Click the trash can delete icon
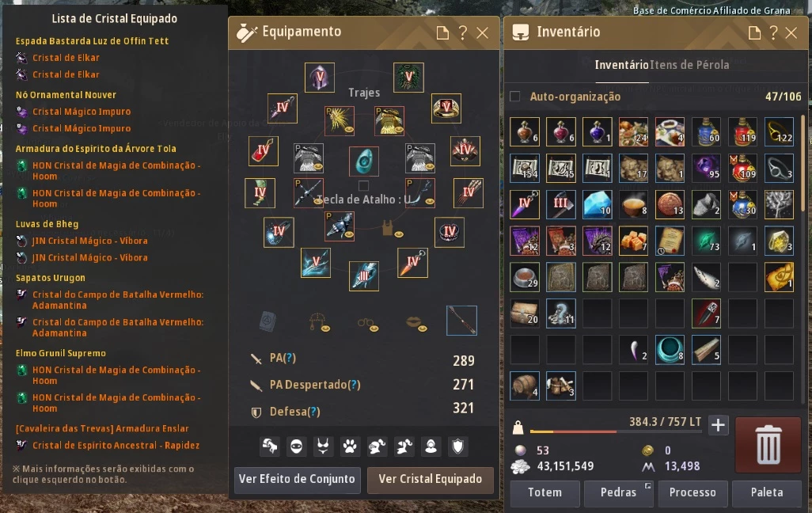812x513 pixels. pyautogui.click(x=768, y=445)
